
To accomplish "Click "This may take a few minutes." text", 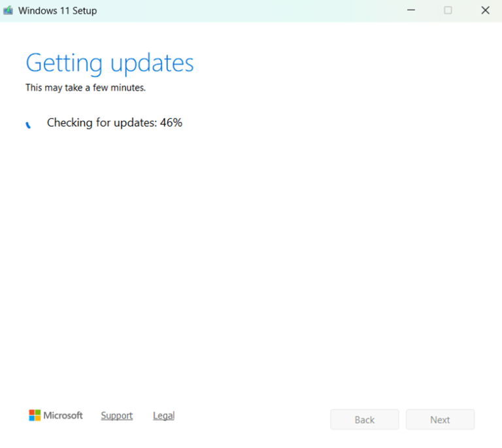I will click(86, 88).
